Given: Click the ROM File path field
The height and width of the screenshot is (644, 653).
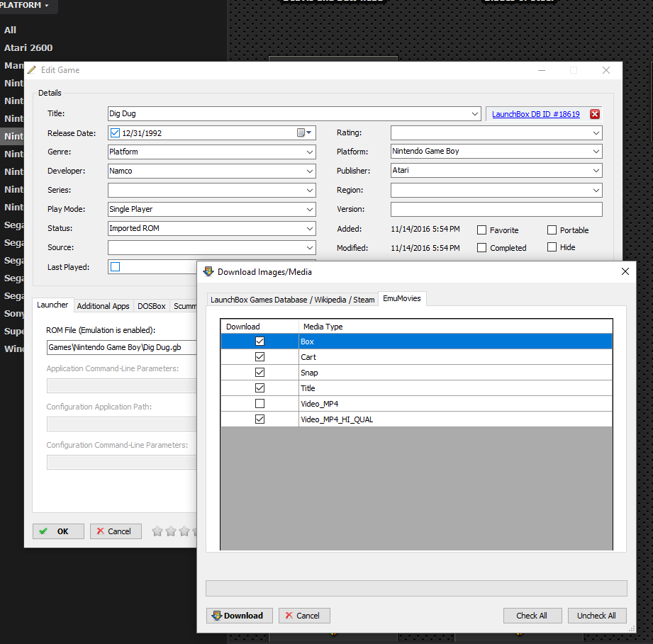Looking at the screenshot, I should pos(122,347).
